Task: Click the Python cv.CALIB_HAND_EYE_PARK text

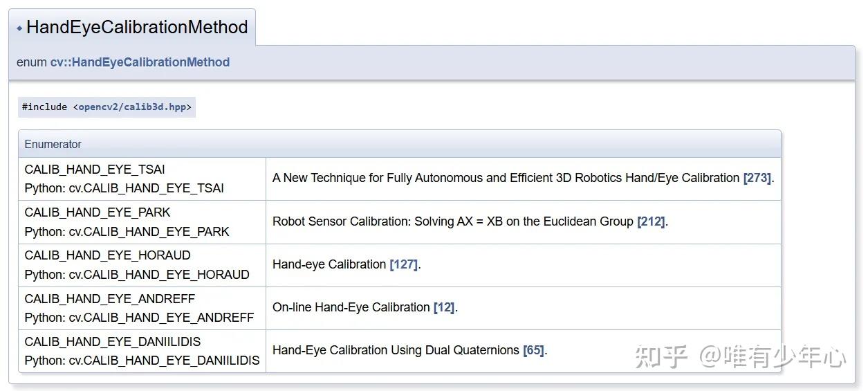Action: tap(127, 232)
